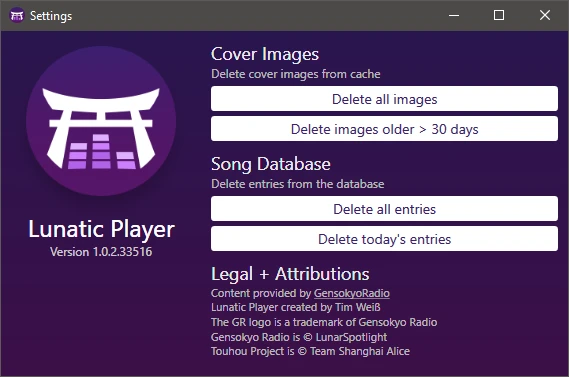Click the Delete all images button
Viewport: 569px width, 377px height.
pyautogui.click(x=384, y=99)
